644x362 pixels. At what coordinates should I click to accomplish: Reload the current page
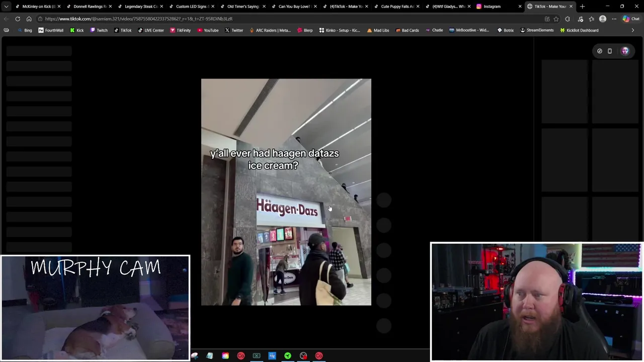(18, 19)
